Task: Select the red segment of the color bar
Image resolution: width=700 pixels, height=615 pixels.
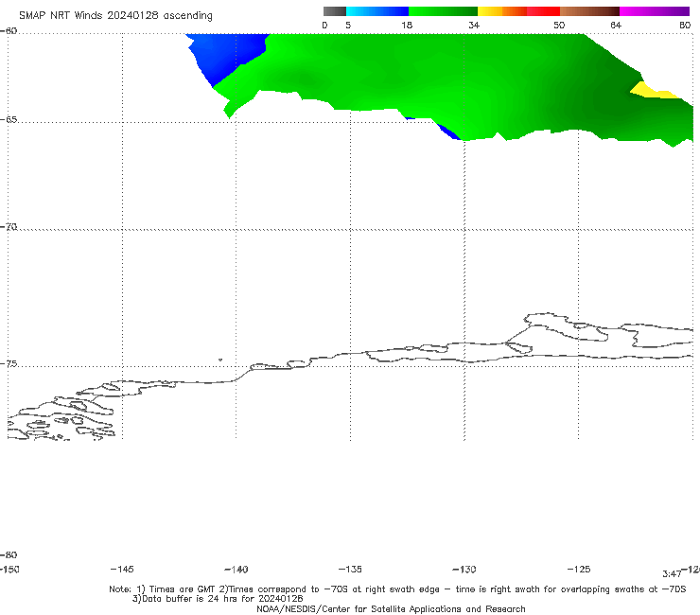Action: tap(543, 11)
